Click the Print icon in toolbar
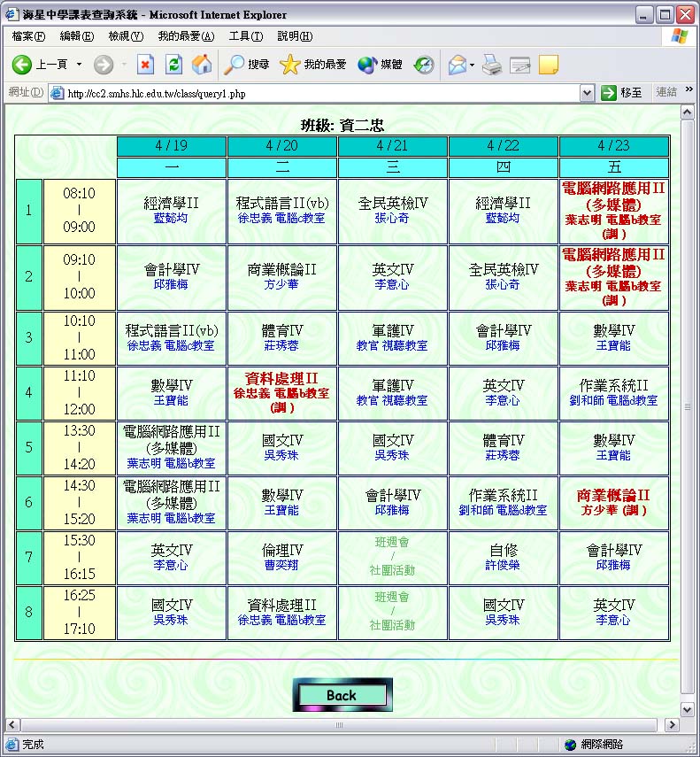This screenshot has height=757, width=700. (x=493, y=65)
